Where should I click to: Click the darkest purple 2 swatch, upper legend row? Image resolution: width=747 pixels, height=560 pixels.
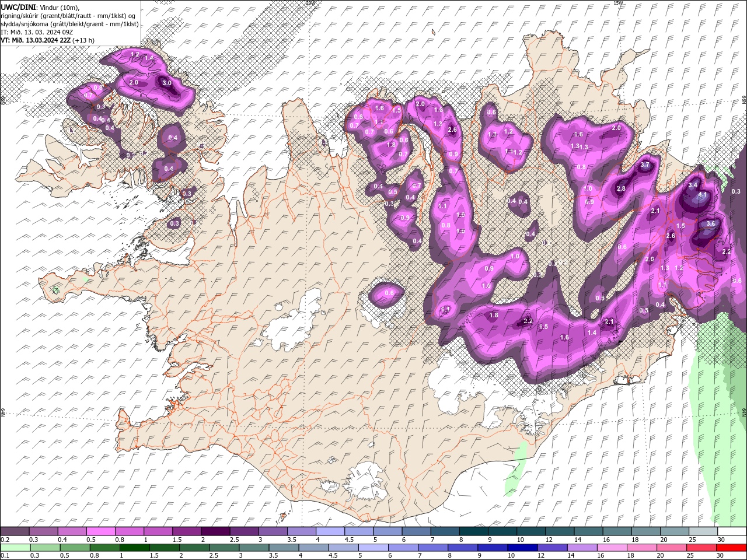(215, 531)
